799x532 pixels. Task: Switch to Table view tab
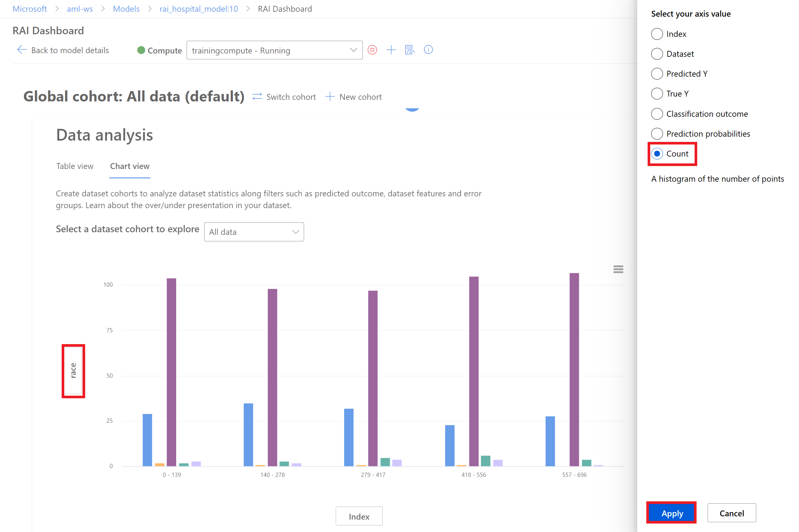(x=75, y=166)
